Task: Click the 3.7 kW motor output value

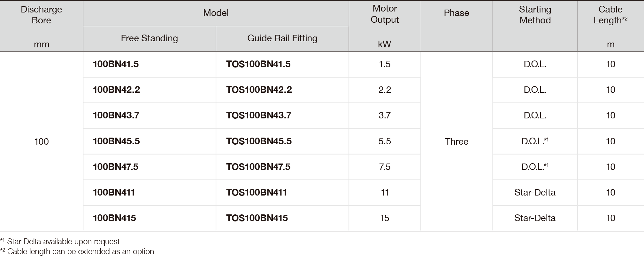Action: coord(385,115)
